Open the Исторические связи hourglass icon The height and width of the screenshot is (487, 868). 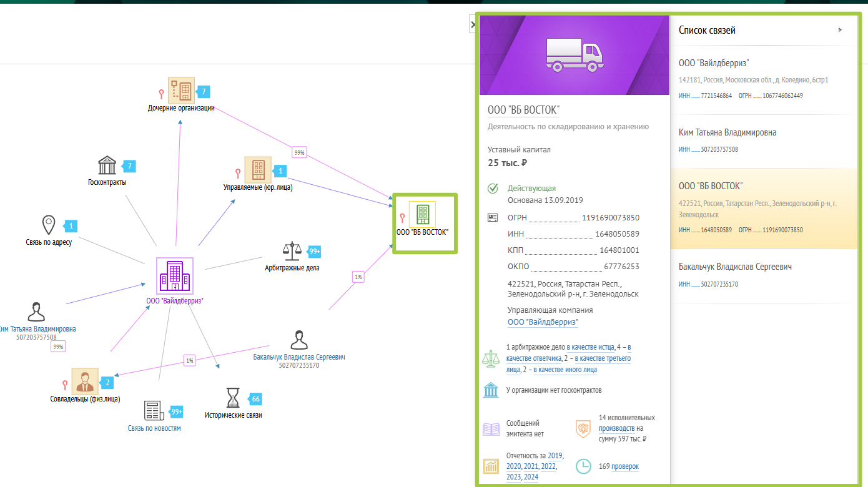pos(233,398)
